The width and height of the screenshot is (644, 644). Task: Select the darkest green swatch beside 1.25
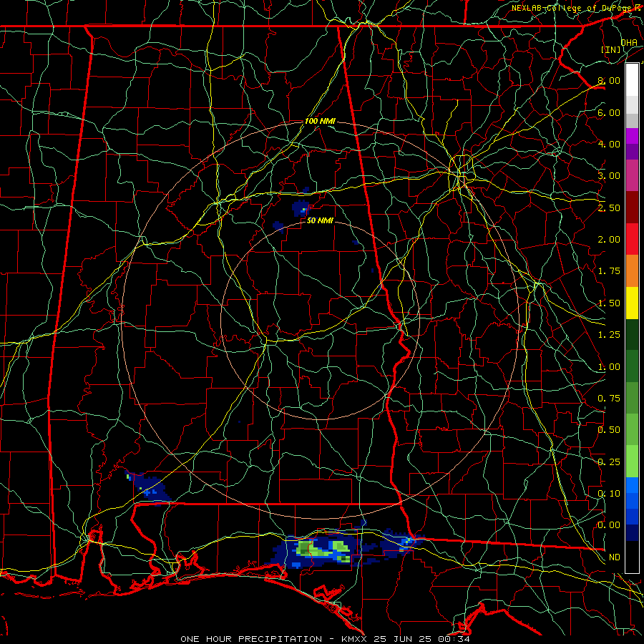coord(632,335)
